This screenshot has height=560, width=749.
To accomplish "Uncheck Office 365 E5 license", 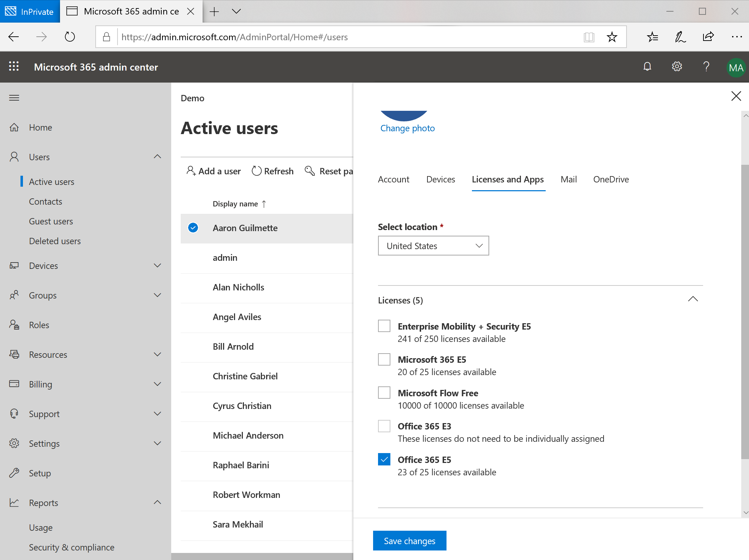I will [384, 459].
